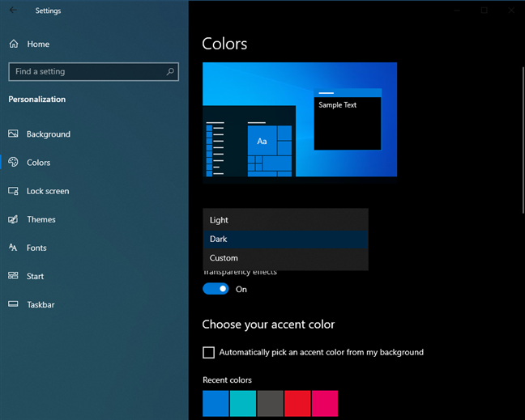This screenshot has width=525, height=420.
Task: Click the Background picture icon
Action: coord(13,134)
